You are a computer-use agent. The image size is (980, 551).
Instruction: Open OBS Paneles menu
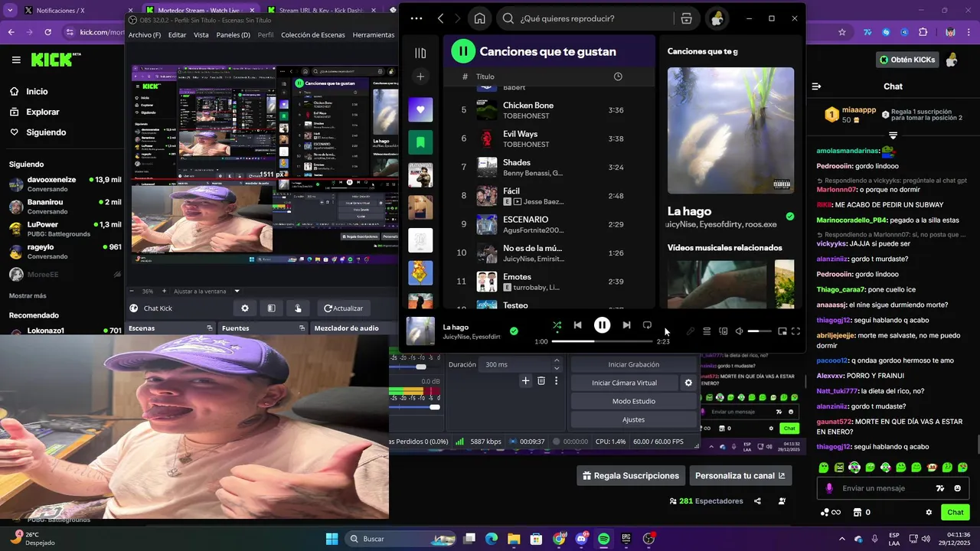233,35
